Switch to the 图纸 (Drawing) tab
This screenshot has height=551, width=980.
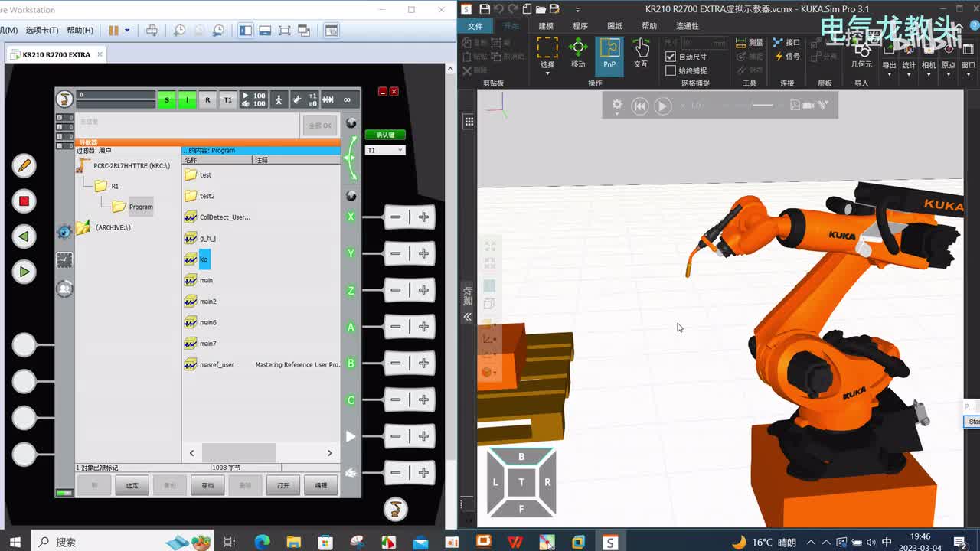[x=615, y=26]
